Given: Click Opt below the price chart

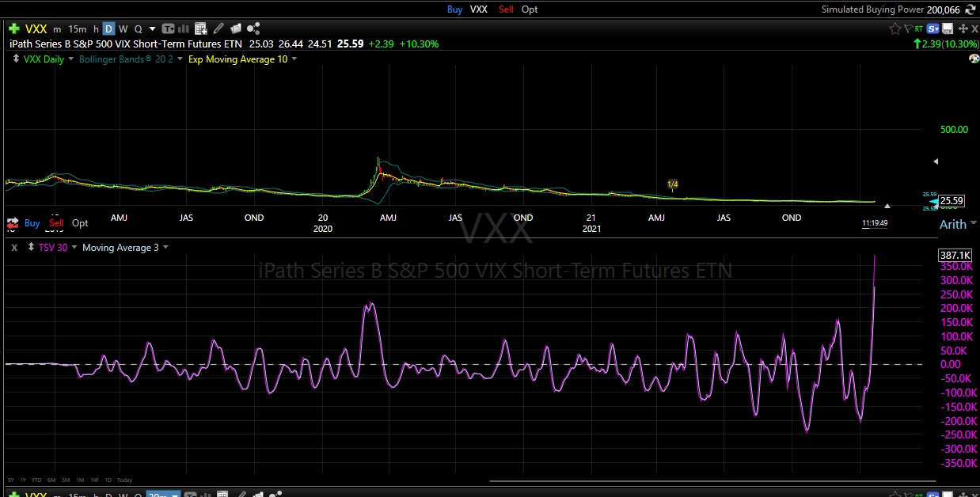Looking at the screenshot, I should point(80,223).
